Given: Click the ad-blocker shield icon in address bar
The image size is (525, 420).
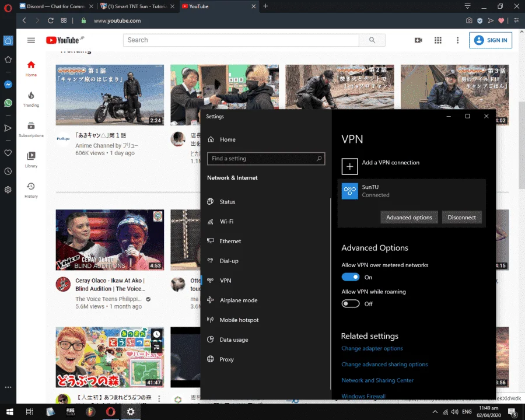Looking at the screenshot, I should coord(480,21).
